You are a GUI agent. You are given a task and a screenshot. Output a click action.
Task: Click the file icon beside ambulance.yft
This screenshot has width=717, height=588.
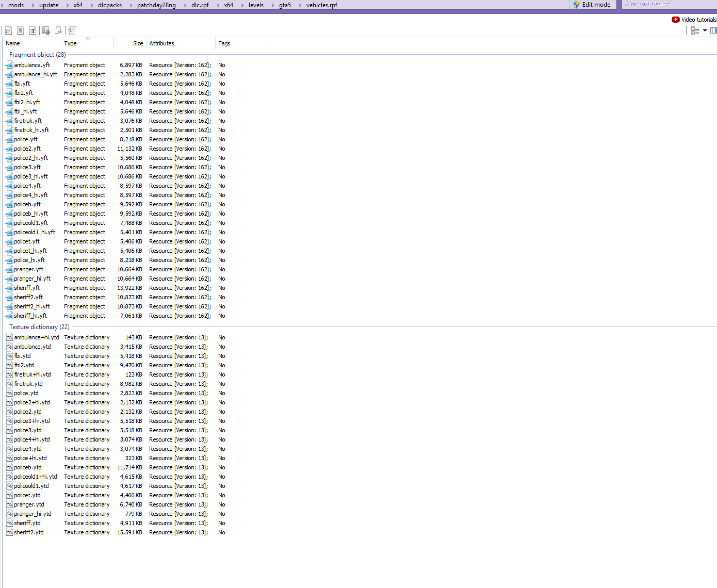9,65
